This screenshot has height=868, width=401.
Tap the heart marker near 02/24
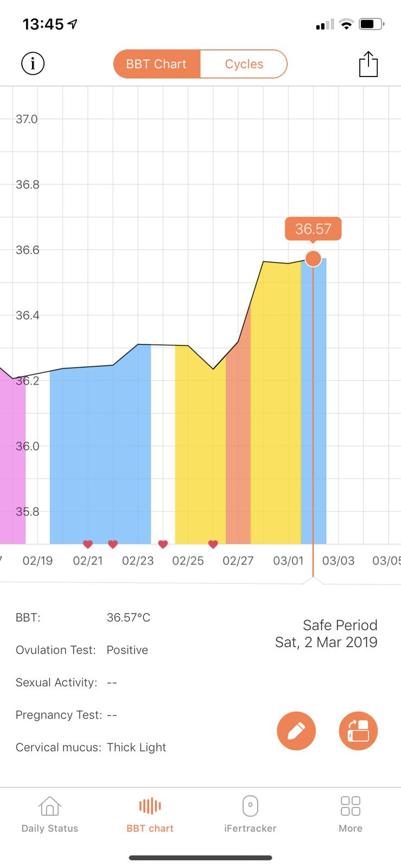tap(163, 544)
